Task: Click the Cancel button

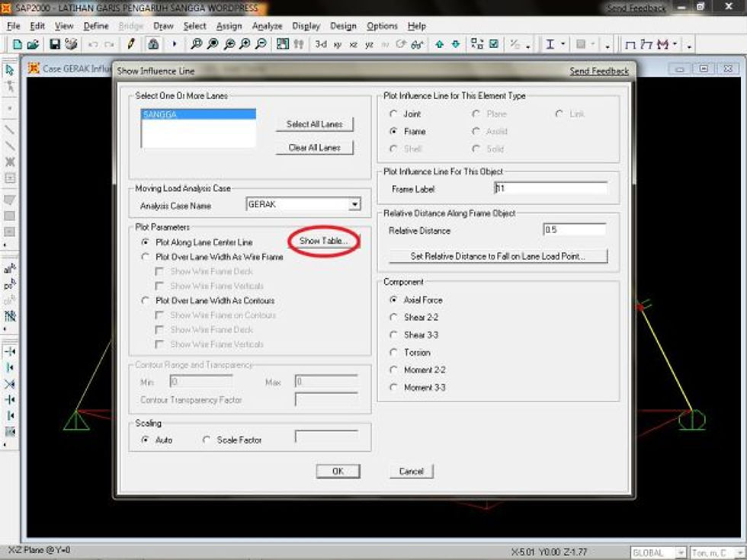Action: tap(411, 471)
